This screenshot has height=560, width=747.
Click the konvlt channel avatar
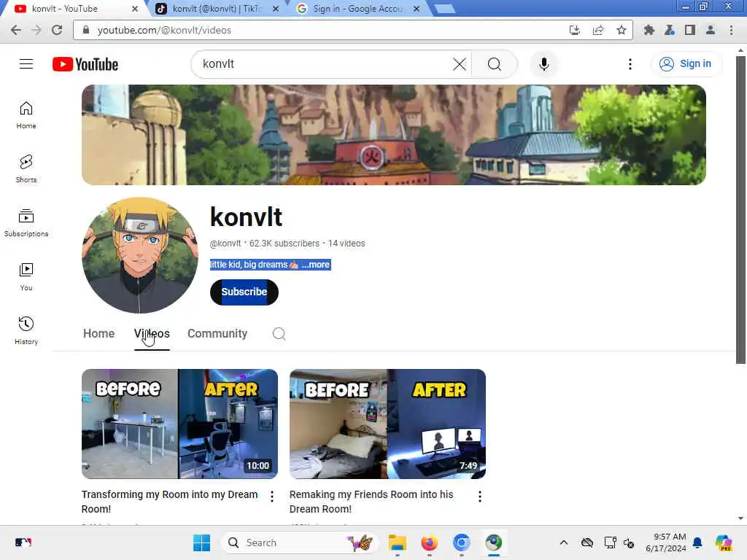pos(139,255)
